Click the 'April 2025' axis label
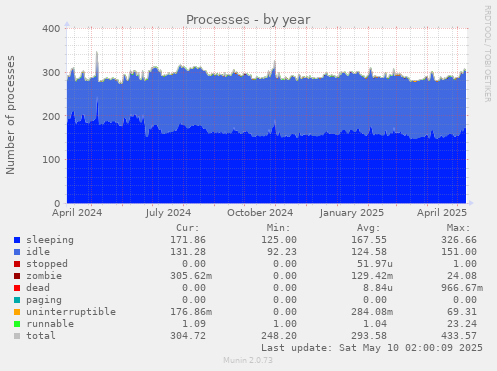This screenshot has height=371, width=497. tap(442, 213)
